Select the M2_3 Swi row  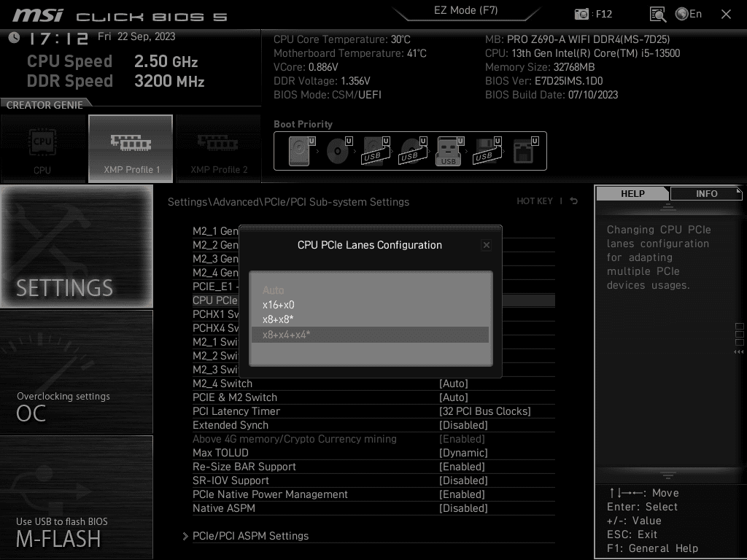(x=215, y=369)
